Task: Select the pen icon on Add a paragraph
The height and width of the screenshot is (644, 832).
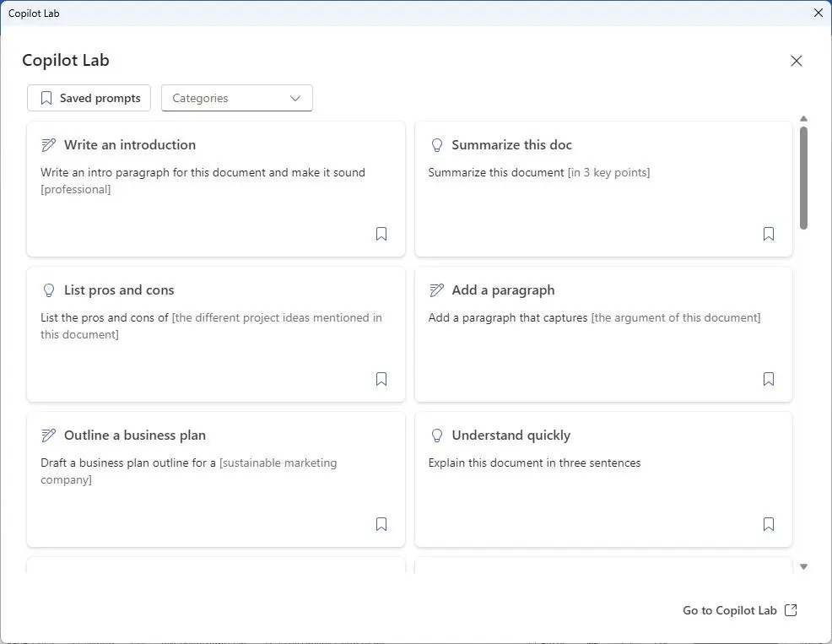Action: (x=436, y=290)
